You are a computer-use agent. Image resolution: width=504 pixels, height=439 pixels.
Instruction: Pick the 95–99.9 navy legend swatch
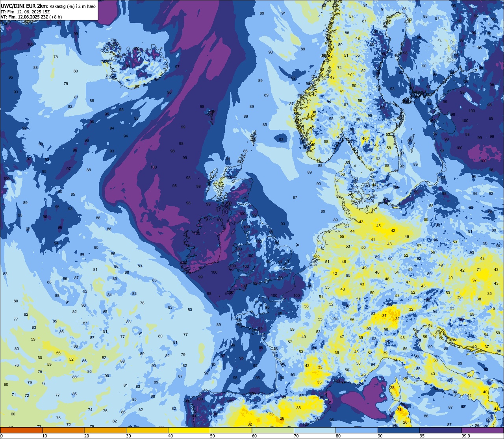click(441, 430)
